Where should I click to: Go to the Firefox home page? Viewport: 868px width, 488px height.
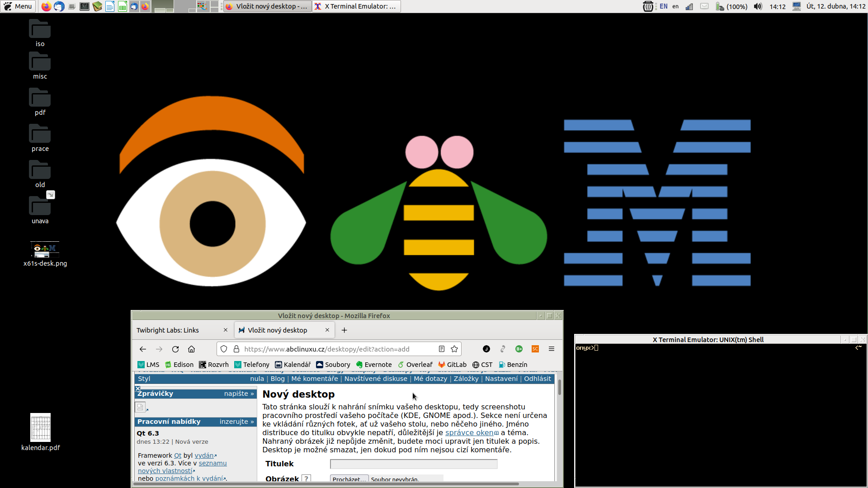tap(192, 349)
